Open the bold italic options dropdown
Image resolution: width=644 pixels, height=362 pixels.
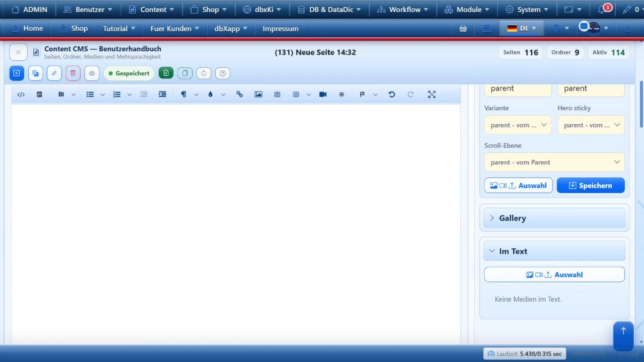click(x=73, y=95)
